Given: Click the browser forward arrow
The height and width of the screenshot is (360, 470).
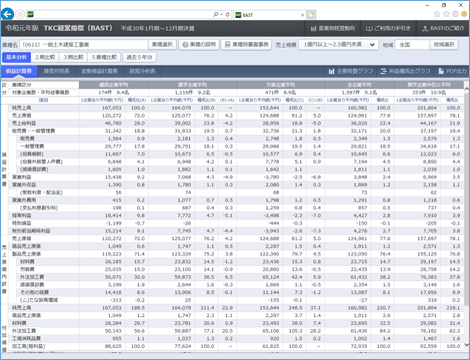Looking at the screenshot, I should click(x=20, y=14).
